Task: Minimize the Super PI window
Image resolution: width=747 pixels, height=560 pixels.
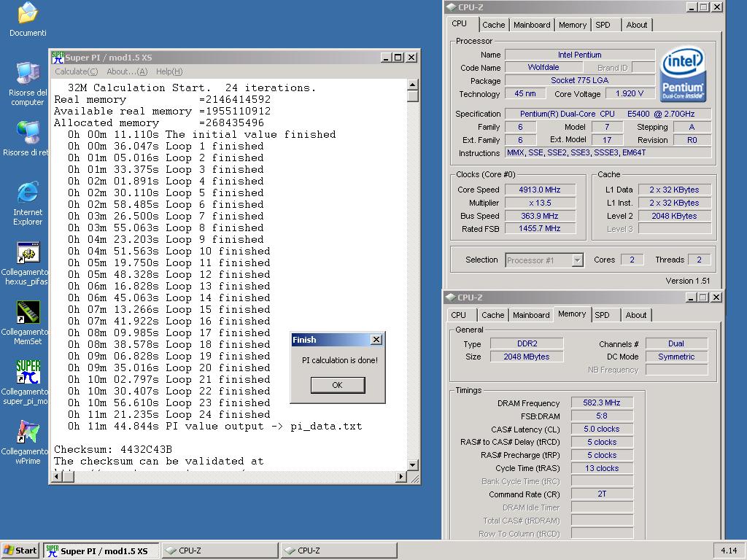Action: point(387,58)
